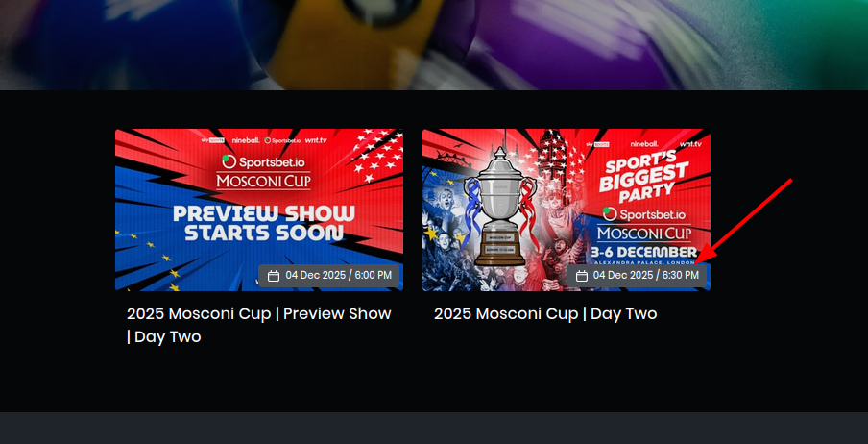Image resolution: width=868 pixels, height=444 pixels.
Task: Click the 3-6 December text on thumbnail
Action: click(x=644, y=253)
